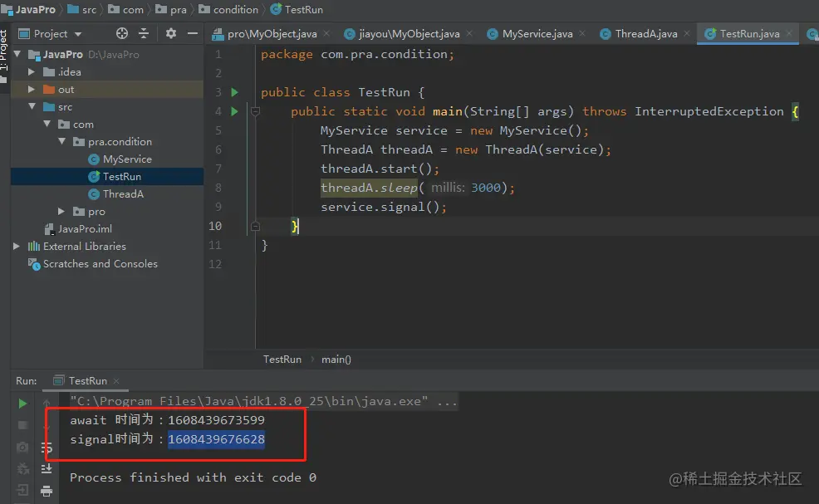Close the ThreadA.java tab
Screen dimensions: 819x504
[x=687, y=33]
